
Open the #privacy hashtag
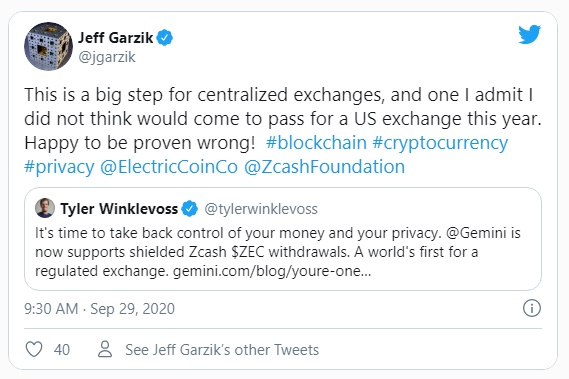(59, 167)
